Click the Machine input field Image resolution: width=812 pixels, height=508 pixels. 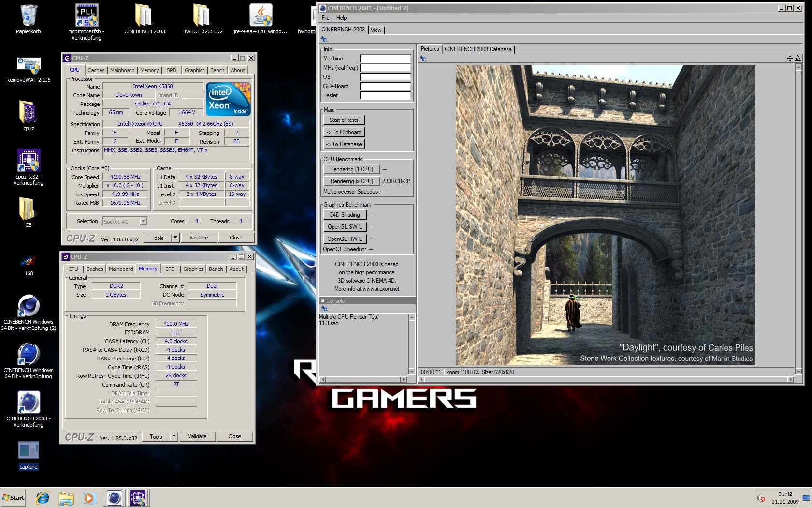click(x=385, y=59)
